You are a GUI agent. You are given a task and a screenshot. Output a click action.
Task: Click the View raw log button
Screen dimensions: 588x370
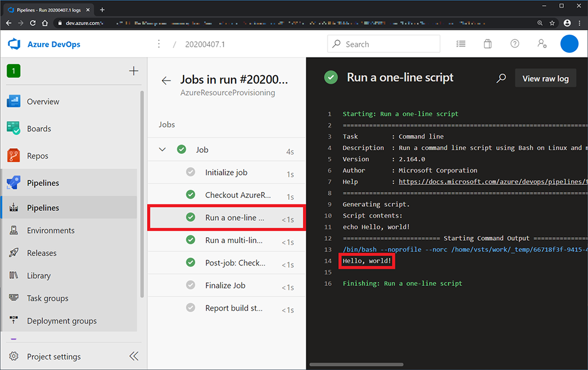tap(546, 78)
